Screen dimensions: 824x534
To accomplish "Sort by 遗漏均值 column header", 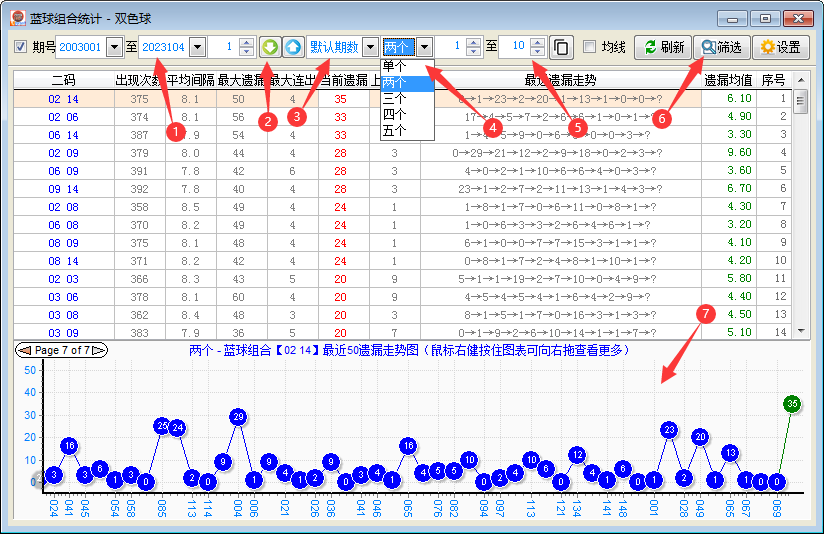I will tap(728, 80).
